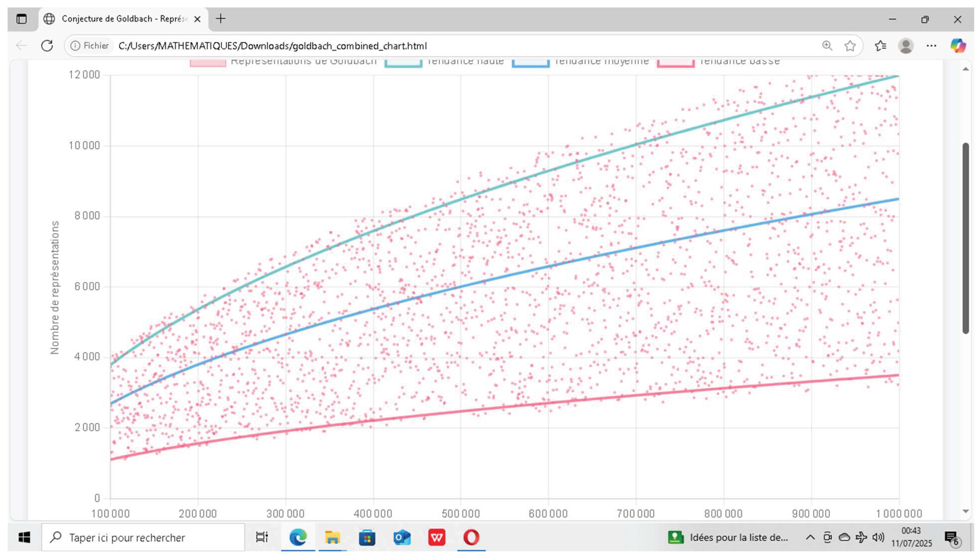This screenshot has width=980, height=560.
Task: Open the page zoom magnifier in address bar
Action: (x=827, y=46)
